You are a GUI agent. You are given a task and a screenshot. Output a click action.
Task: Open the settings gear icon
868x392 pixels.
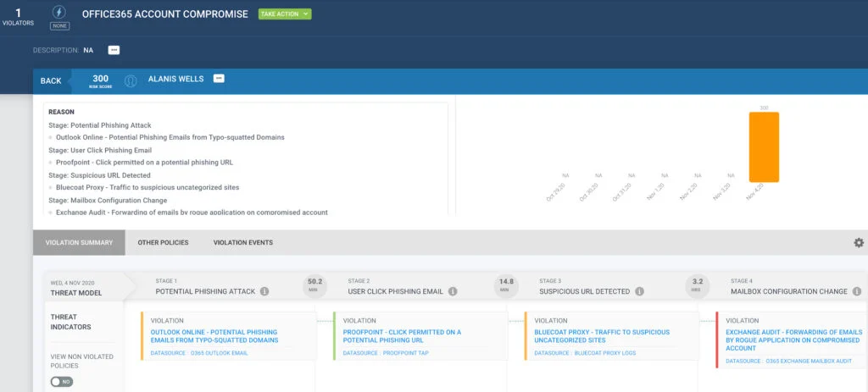tap(858, 243)
